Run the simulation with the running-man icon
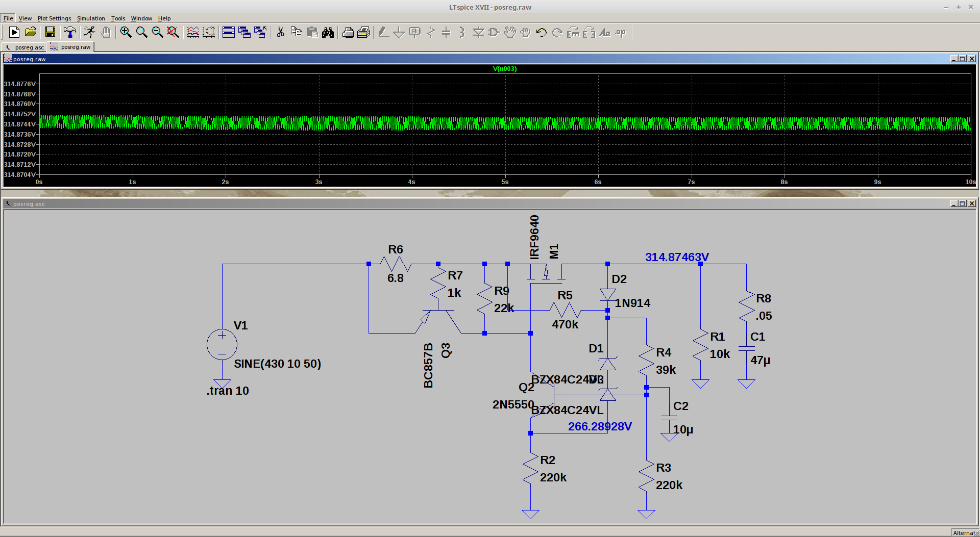980x537 pixels. click(x=89, y=33)
